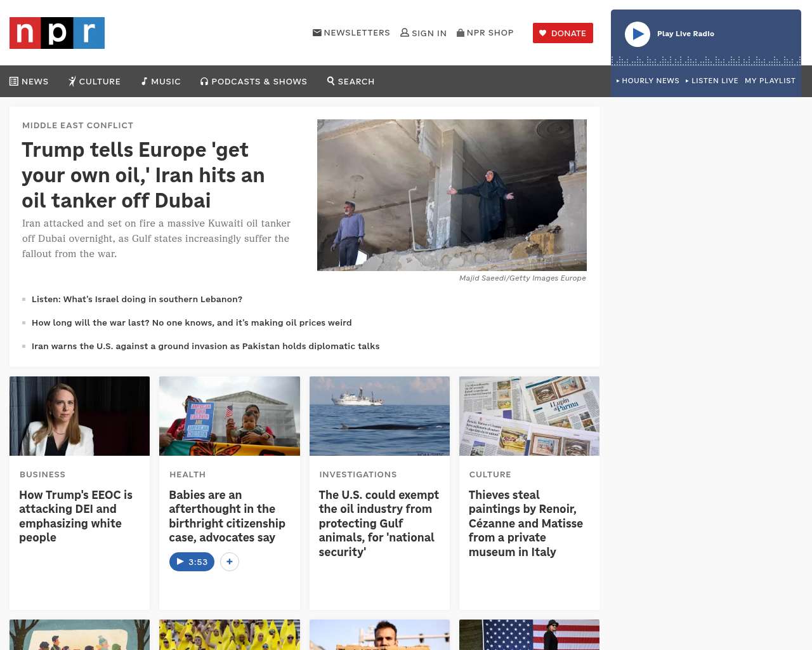Image resolution: width=812 pixels, height=650 pixels.
Task: Open the Podcasts & Shows headphones menu
Action: coord(254,81)
